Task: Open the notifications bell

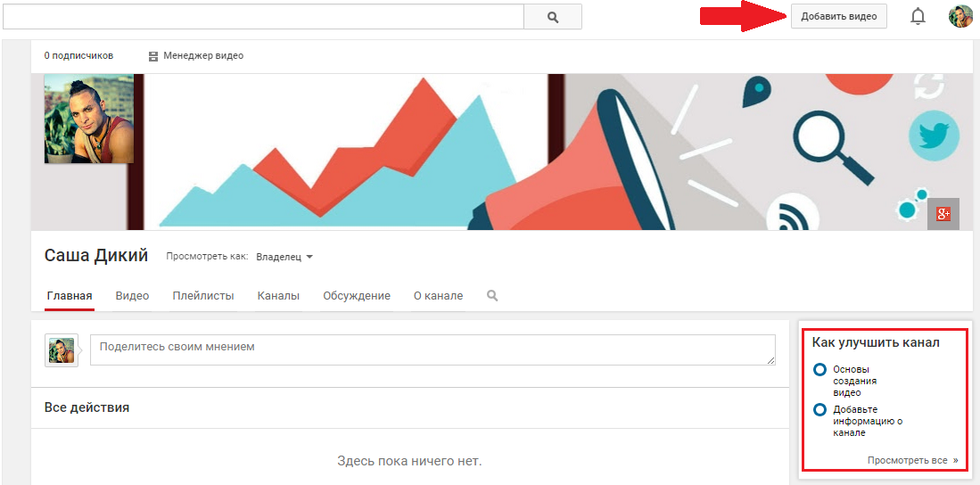Action: (918, 17)
